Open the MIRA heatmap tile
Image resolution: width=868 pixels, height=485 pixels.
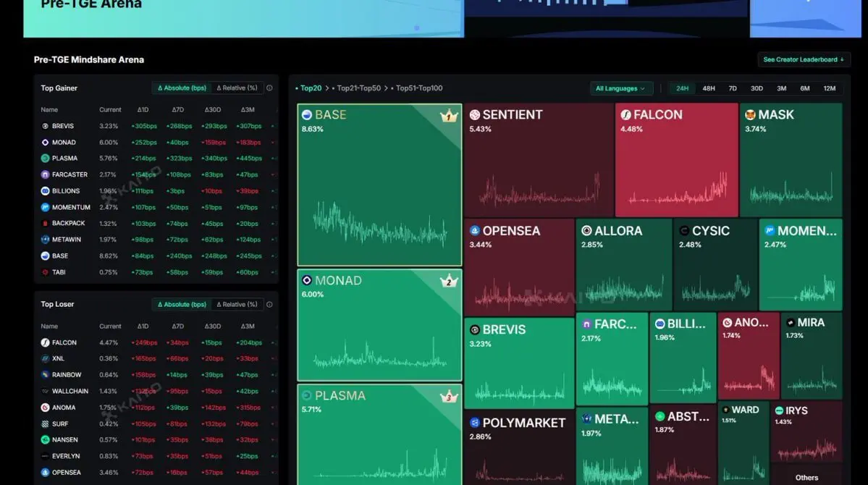click(812, 355)
